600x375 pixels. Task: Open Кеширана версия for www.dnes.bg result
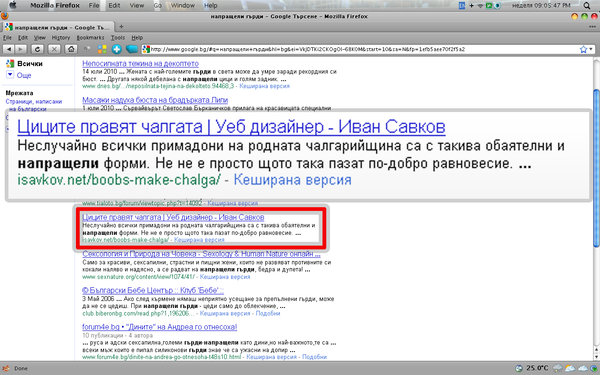click(264, 86)
